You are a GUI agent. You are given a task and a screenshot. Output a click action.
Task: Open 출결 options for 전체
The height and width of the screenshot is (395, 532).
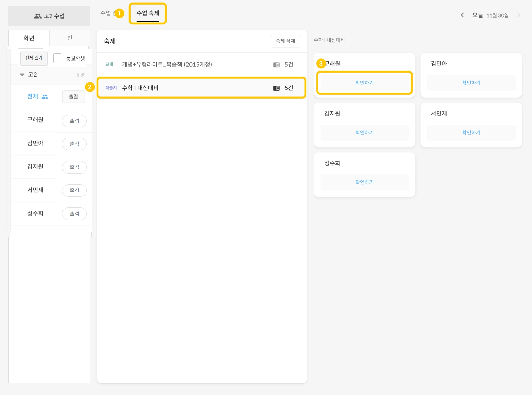73,97
